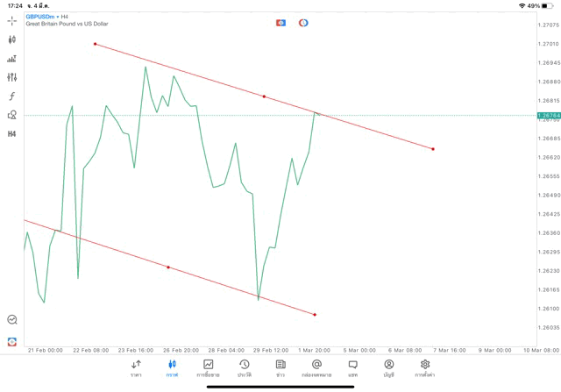Open the indicators function (f) icon
Viewport: 561px width, 392px height.
[x=12, y=96]
